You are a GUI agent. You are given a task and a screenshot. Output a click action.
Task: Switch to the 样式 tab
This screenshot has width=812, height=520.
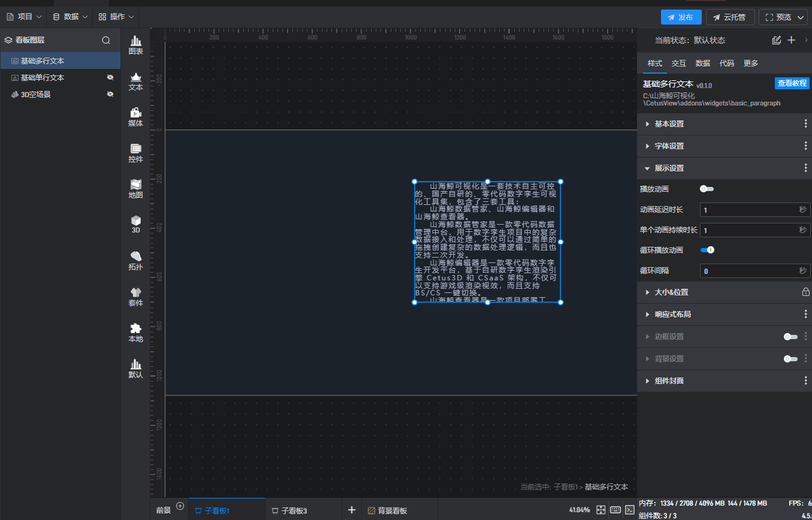click(655, 64)
